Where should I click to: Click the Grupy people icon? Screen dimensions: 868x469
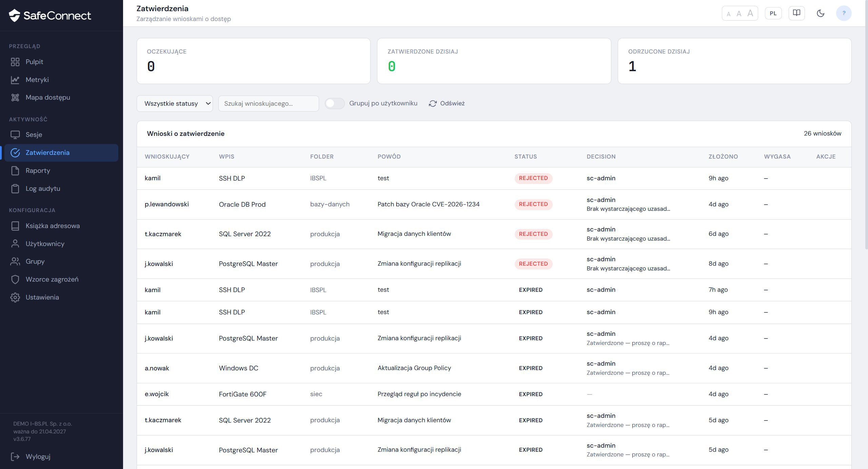[15, 262]
